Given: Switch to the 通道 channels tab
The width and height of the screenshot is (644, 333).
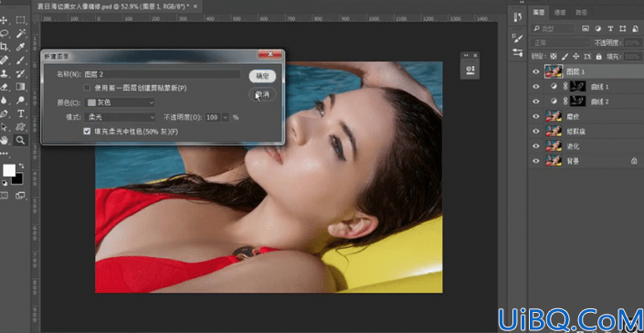Looking at the screenshot, I should [x=560, y=12].
